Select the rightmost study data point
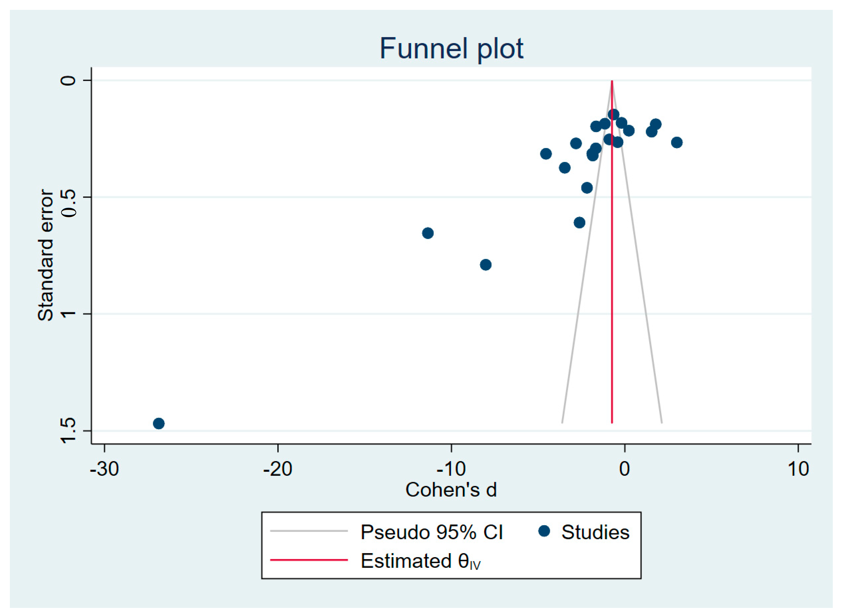Screen dimensions: 842x616 coord(676,142)
